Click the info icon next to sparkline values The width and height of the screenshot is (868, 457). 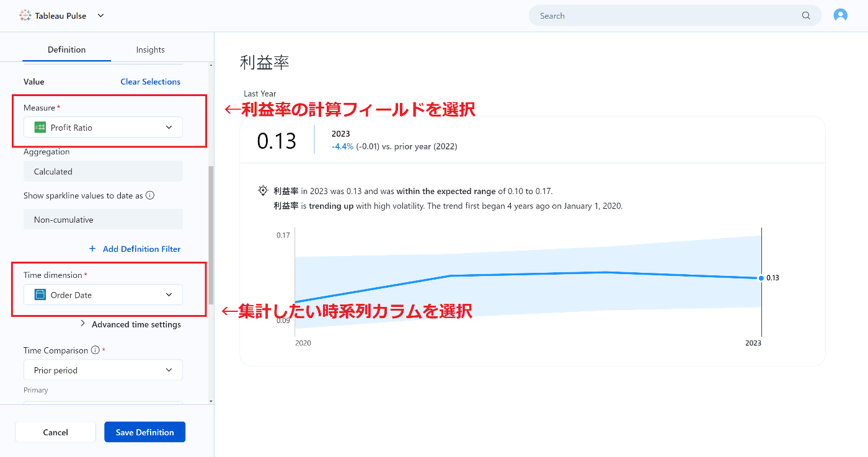coord(149,195)
